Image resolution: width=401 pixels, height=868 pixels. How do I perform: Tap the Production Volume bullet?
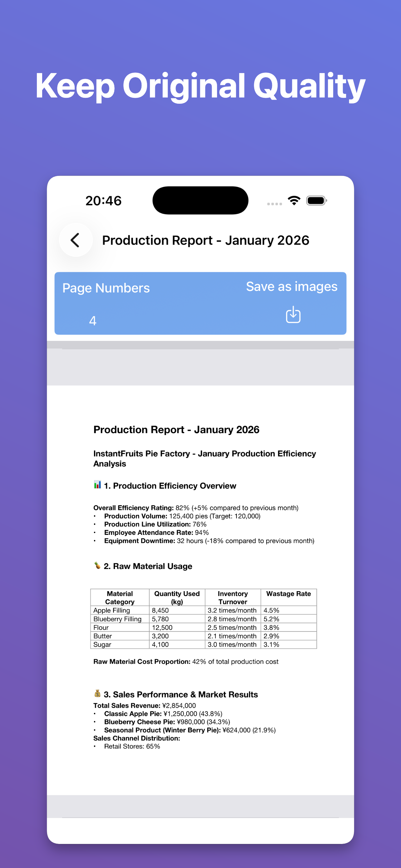point(182,516)
